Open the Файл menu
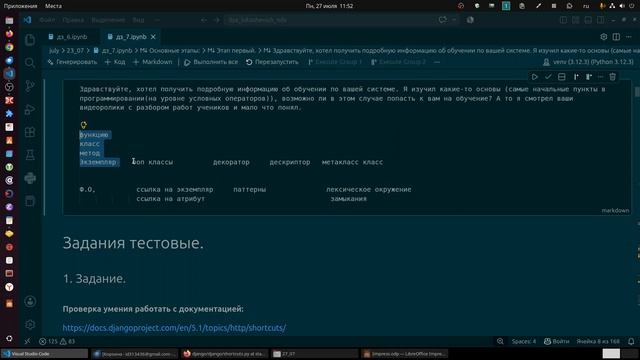This screenshot has height=360, width=640. coord(47,20)
